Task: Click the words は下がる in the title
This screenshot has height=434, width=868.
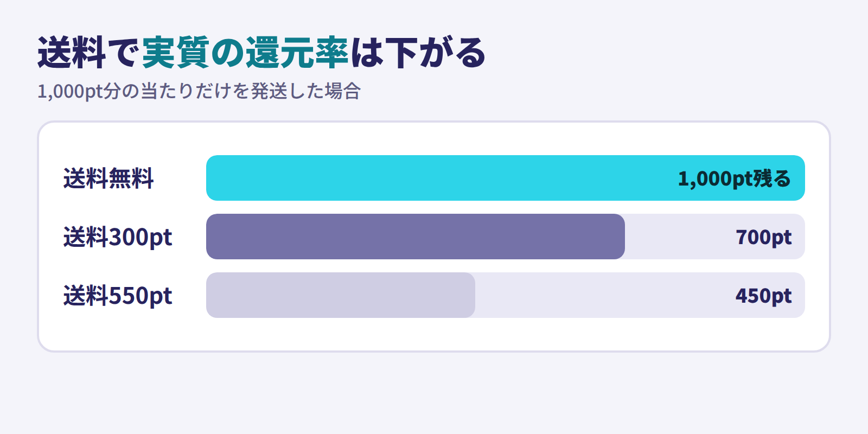Action: tap(418, 53)
